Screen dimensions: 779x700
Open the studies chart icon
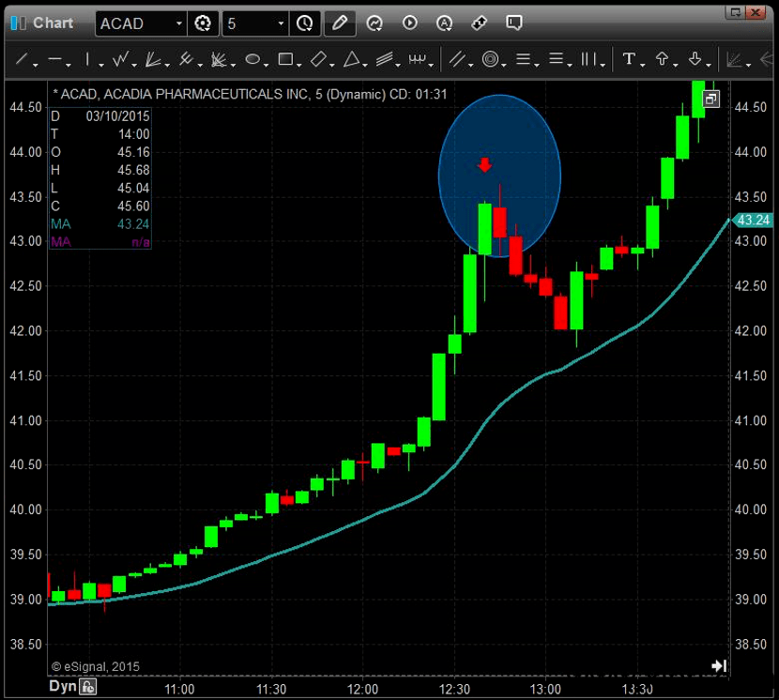(374, 23)
